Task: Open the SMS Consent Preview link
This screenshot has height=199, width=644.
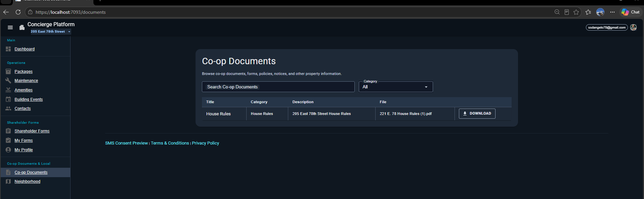Action: click(x=126, y=143)
